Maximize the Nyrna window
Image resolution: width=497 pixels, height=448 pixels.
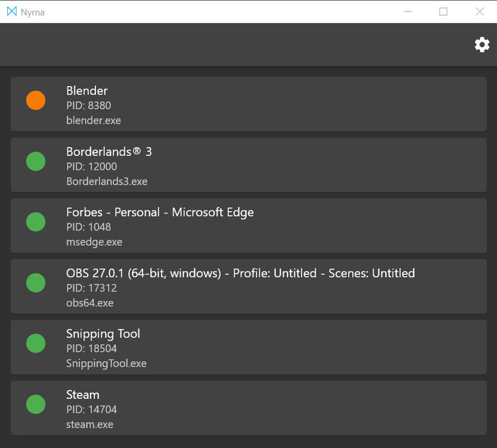pyautogui.click(x=443, y=11)
